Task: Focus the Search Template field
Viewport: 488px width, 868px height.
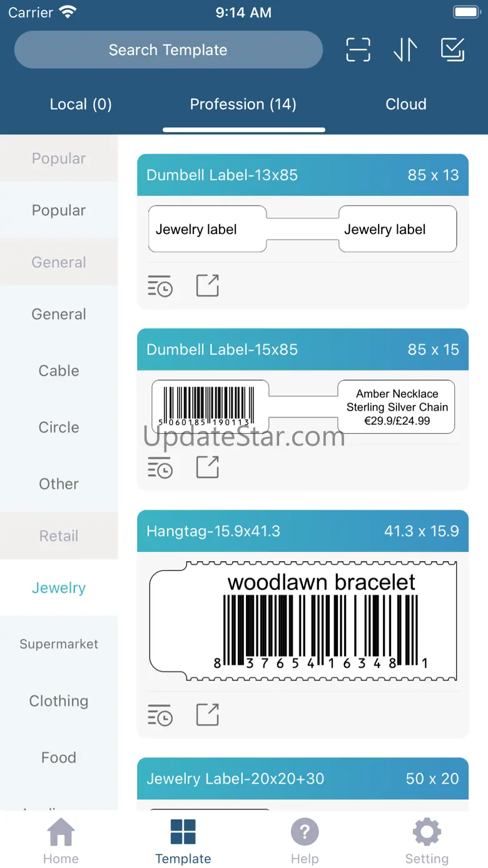Action: 168,50
